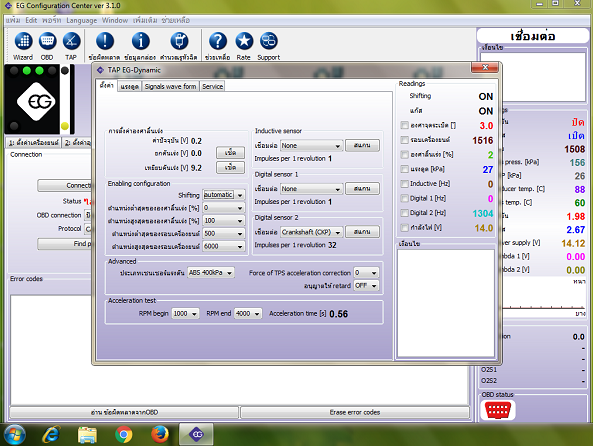Viewport: 593px width, 446px height.
Task: Open the Language menu
Action: [x=81, y=20]
